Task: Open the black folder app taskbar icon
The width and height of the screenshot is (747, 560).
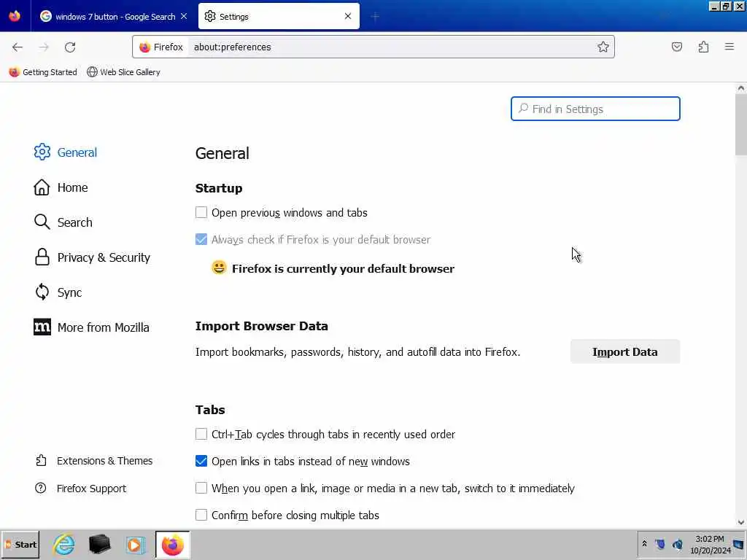Action: 99,545
